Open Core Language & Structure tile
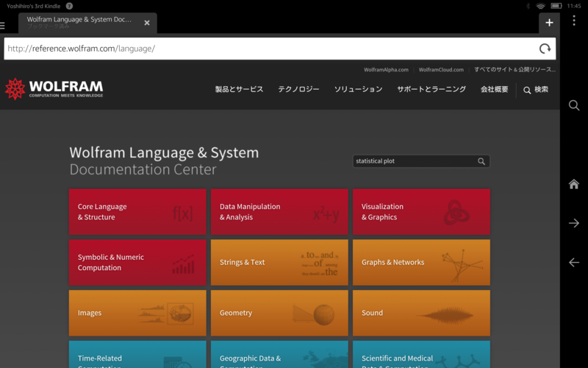588x368 pixels. [x=137, y=212]
